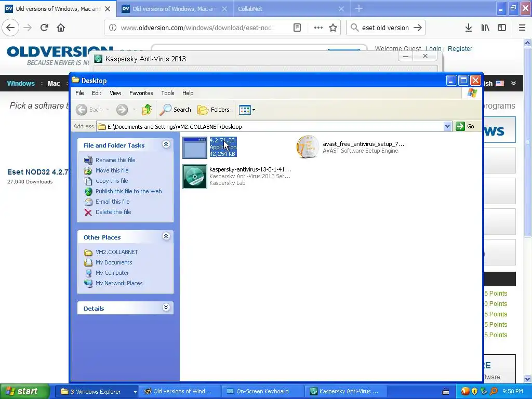This screenshot has height=399, width=532.
Task: Switch to On-Screen Keyboard taskbar button
Action: 262,392
